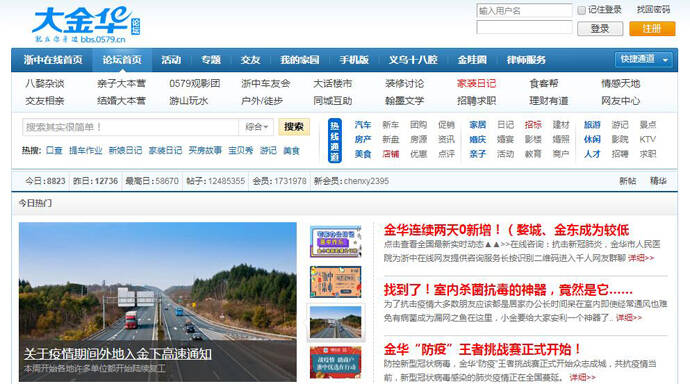Click the 搜索 button

coord(294,127)
